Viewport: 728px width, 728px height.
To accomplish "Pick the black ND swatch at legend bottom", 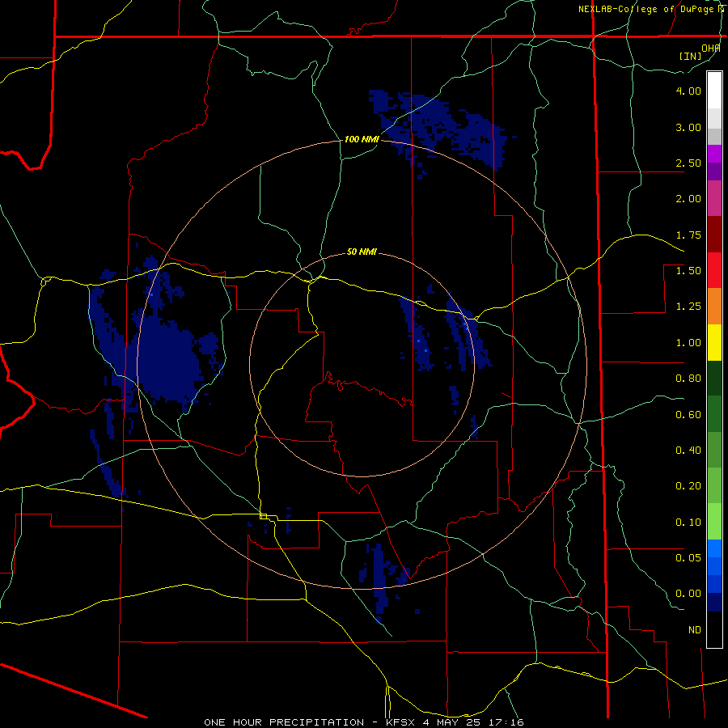I will [714, 629].
